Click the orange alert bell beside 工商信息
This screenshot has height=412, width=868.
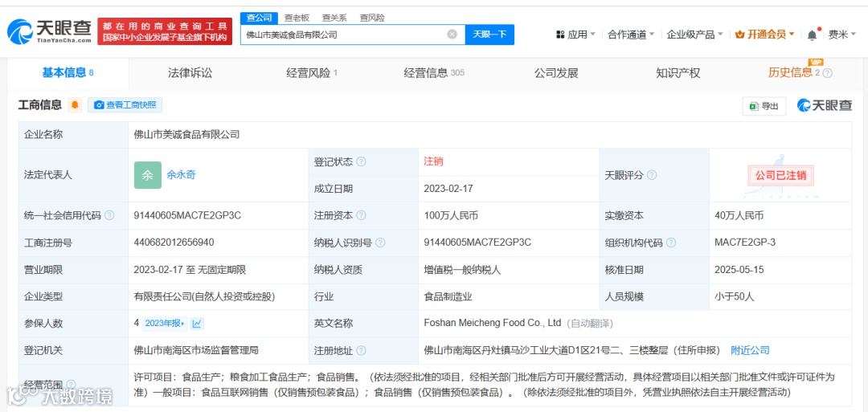pos(76,105)
